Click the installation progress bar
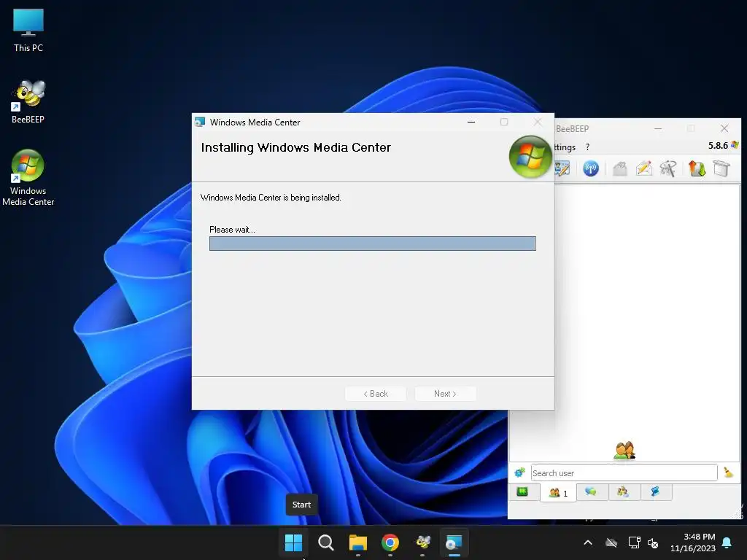 [x=373, y=244]
